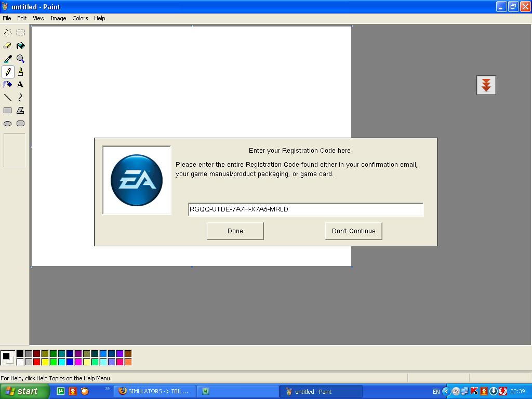Open the Help menu
Image resolution: width=532 pixels, height=399 pixels.
click(x=99, y=18)
